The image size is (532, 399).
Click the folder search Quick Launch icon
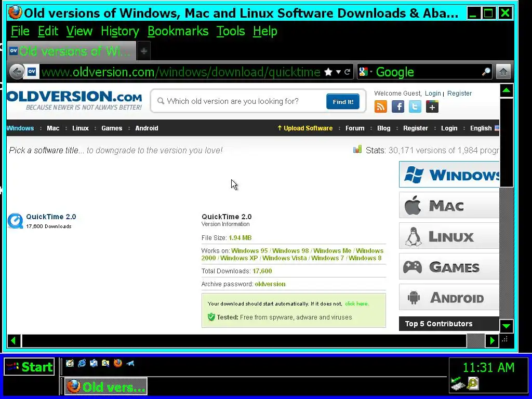(105, 363)
